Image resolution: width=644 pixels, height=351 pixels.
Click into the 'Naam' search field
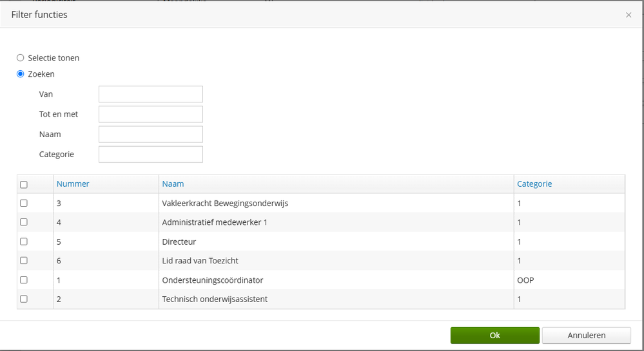pyautogui.click(x=150, y=134)
